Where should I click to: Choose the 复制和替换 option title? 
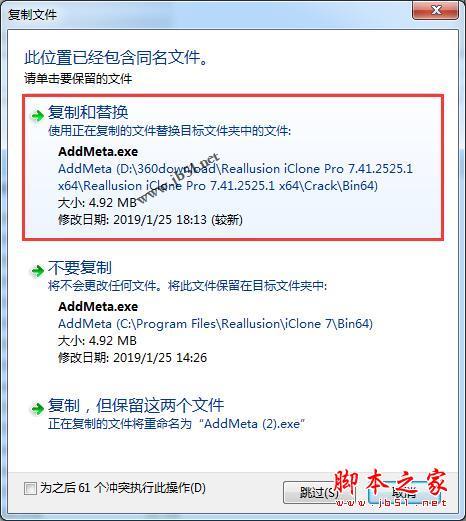pyautogui.click(x=88, y=112)
